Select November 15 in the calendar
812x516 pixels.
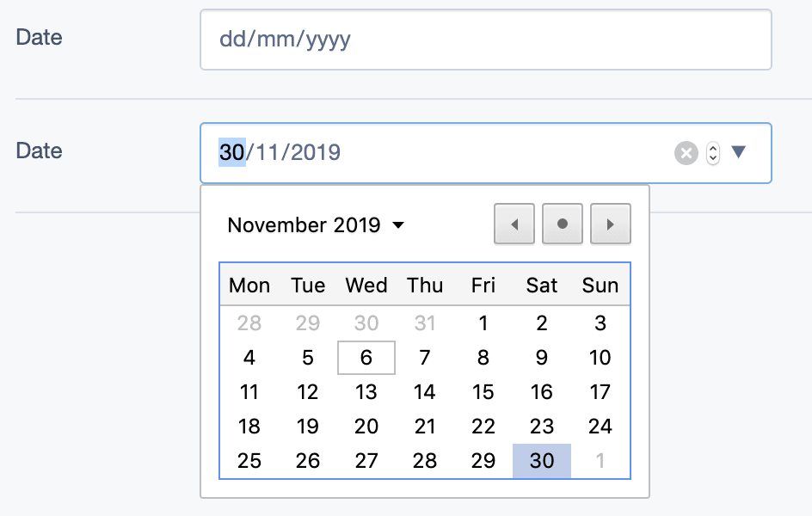click(483, 392)
